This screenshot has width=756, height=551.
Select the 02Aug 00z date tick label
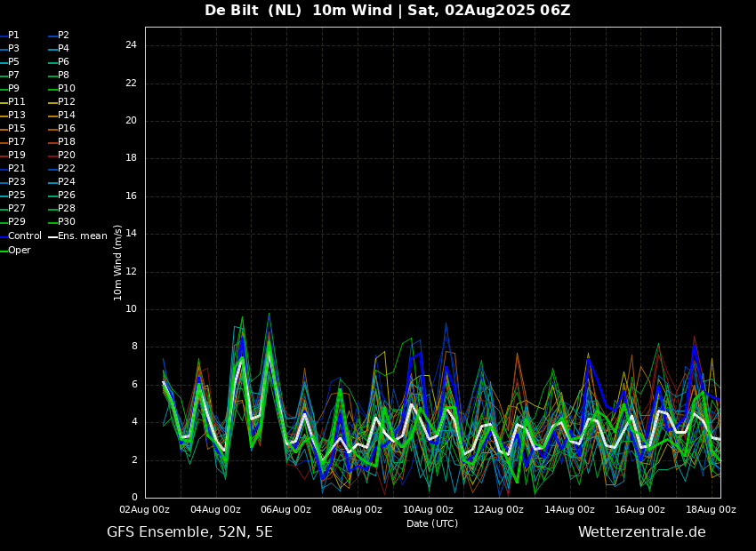tap(145, 510)
